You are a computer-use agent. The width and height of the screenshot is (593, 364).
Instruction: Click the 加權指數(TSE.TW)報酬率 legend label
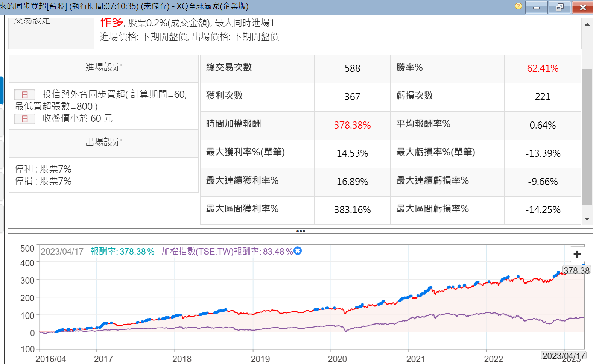point(227,252)
